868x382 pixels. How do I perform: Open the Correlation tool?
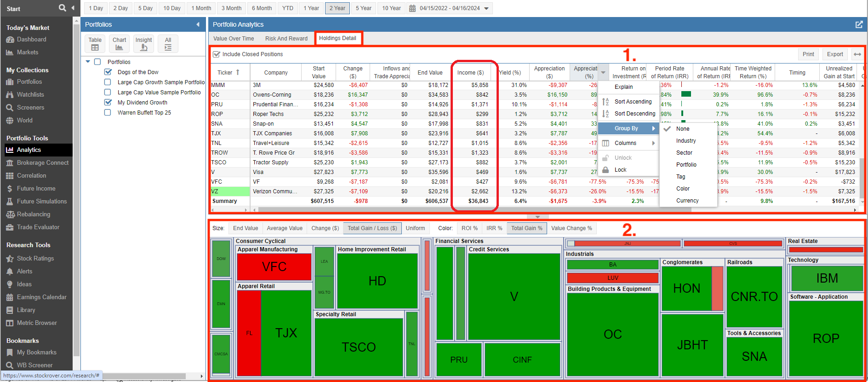coord(31,176)
